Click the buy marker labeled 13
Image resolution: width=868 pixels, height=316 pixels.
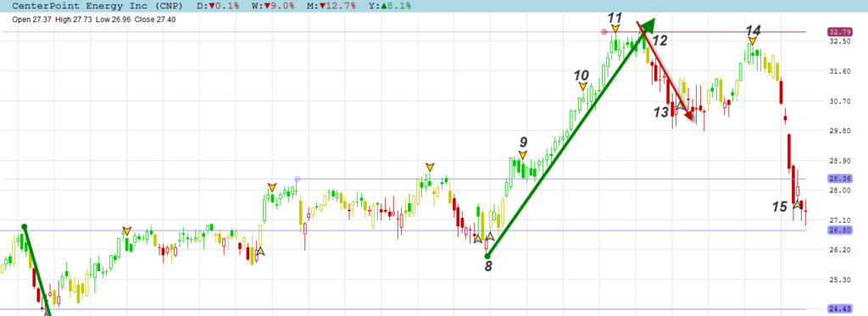click(x=680, y=104)
